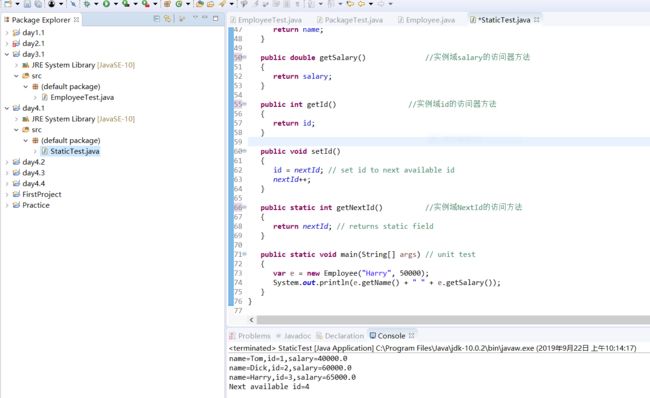Click the editor horizontal scrollbar bar
This screenshot has height=398, width=650.
tap(453, 320)
